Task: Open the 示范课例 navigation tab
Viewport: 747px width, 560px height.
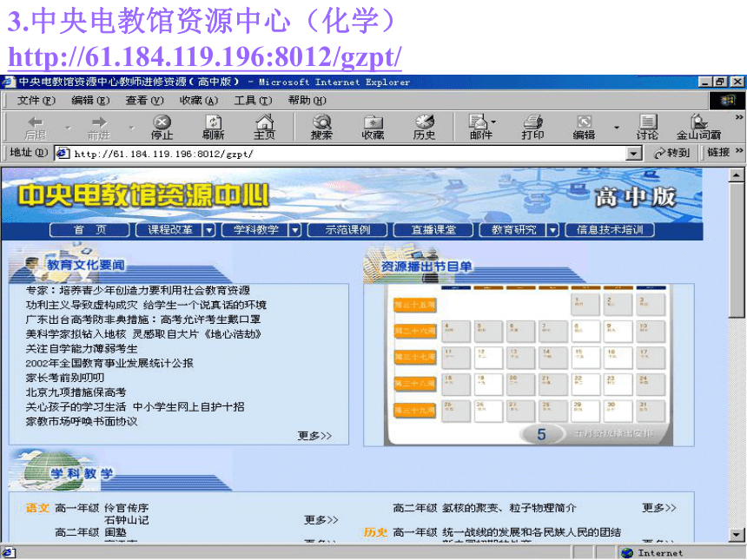Action: pyautogui.click(x=347, y=230)
